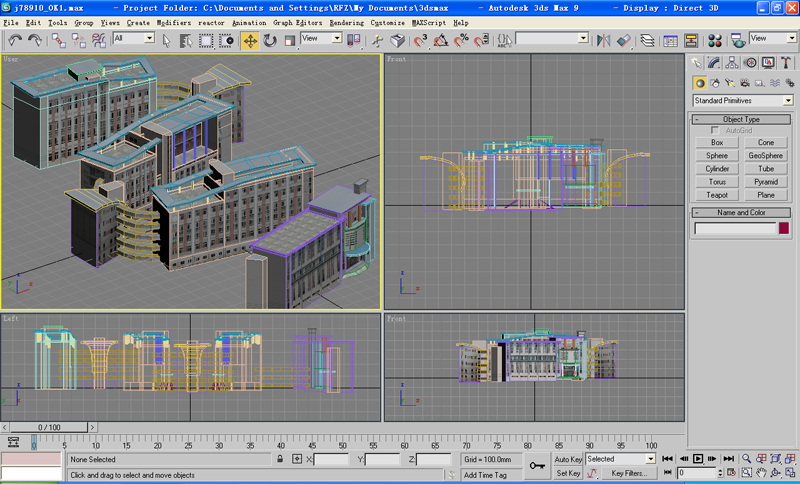Open the Modify panel tab

click(712, 63)
